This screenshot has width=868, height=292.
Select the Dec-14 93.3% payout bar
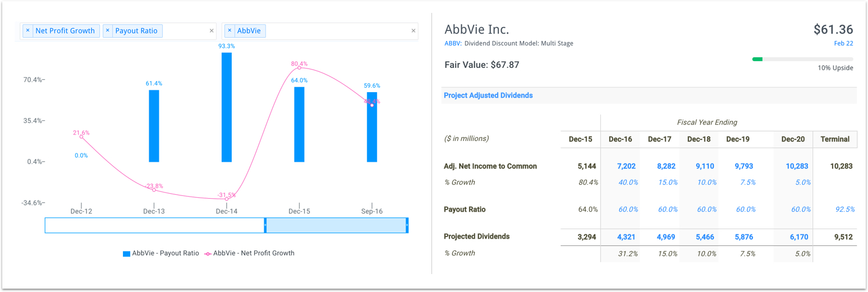(x=227, y=107)
